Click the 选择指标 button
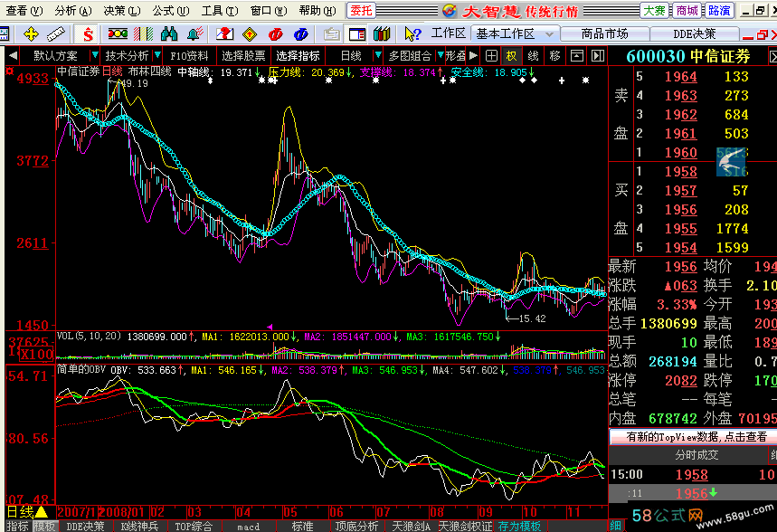The image size is (777, 532). [298, 56]
